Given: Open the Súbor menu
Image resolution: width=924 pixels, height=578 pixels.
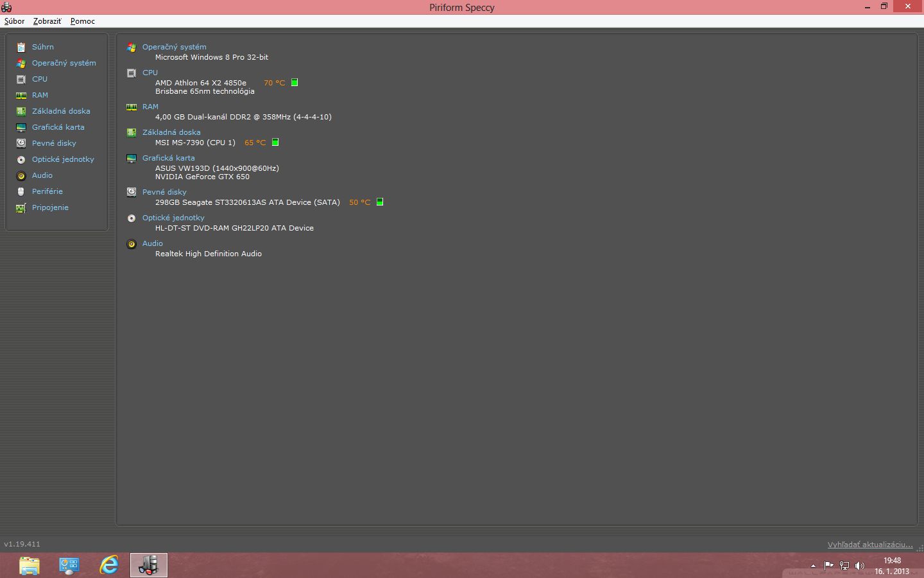Looking at the screenshot, I should click(x=14, y=21).
